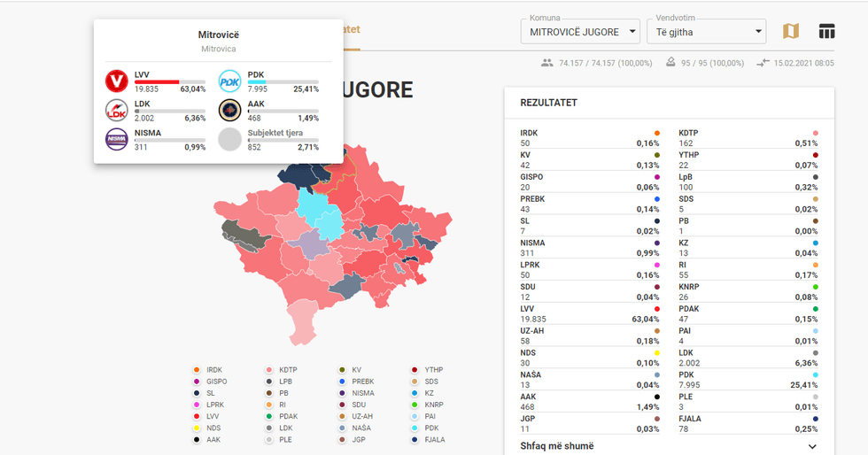Open the Komuna dropdown

click(580, 32)
